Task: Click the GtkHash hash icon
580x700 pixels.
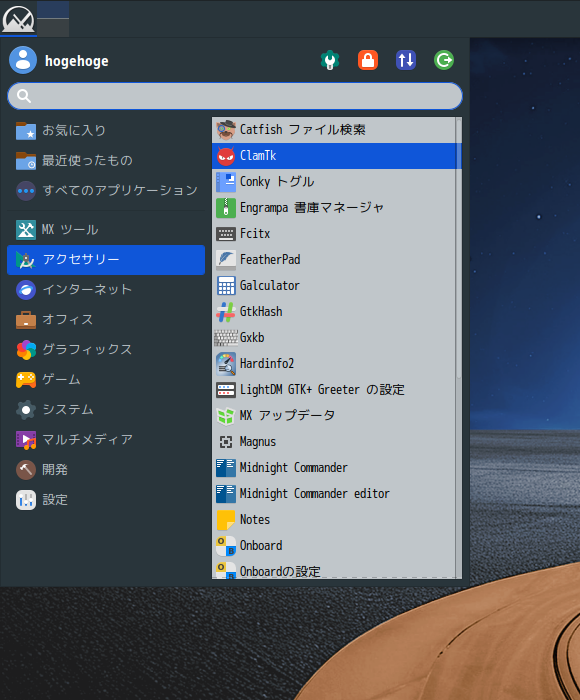Action: 226,312
